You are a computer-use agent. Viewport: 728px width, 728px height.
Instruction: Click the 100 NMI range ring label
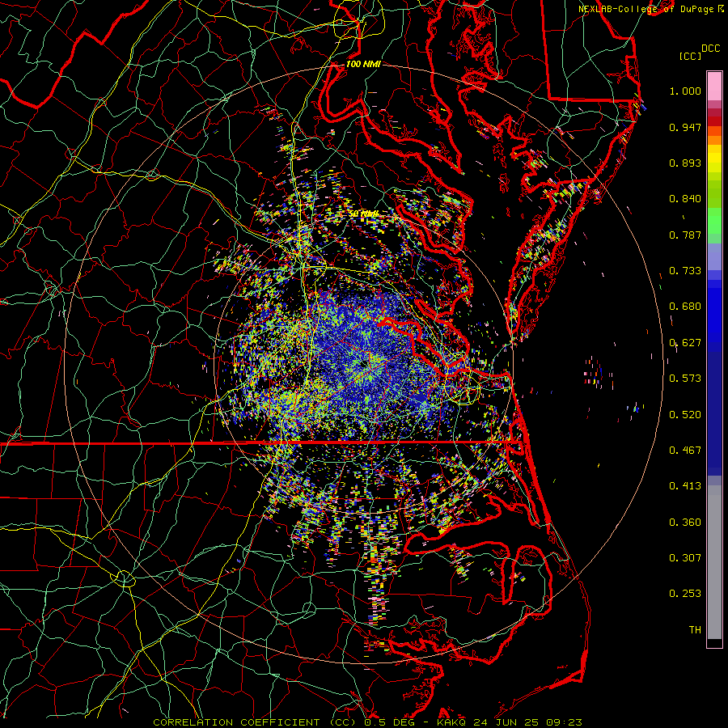[363, 64]
